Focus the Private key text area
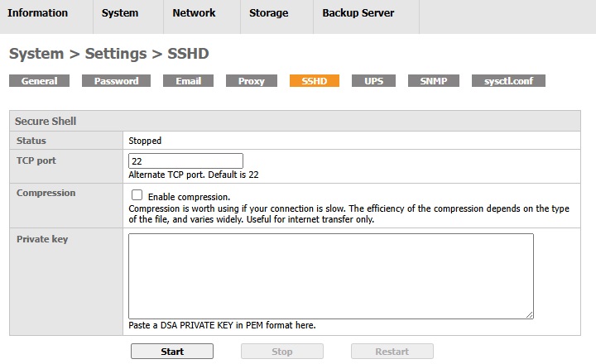 pyautogui.click(x=330, y=275)
